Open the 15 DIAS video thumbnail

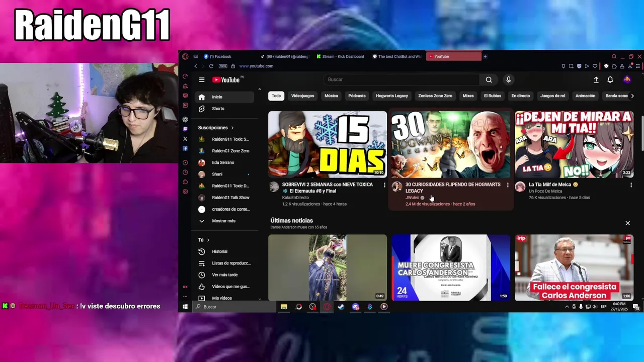pyautogui.click(x=328, y=144)
